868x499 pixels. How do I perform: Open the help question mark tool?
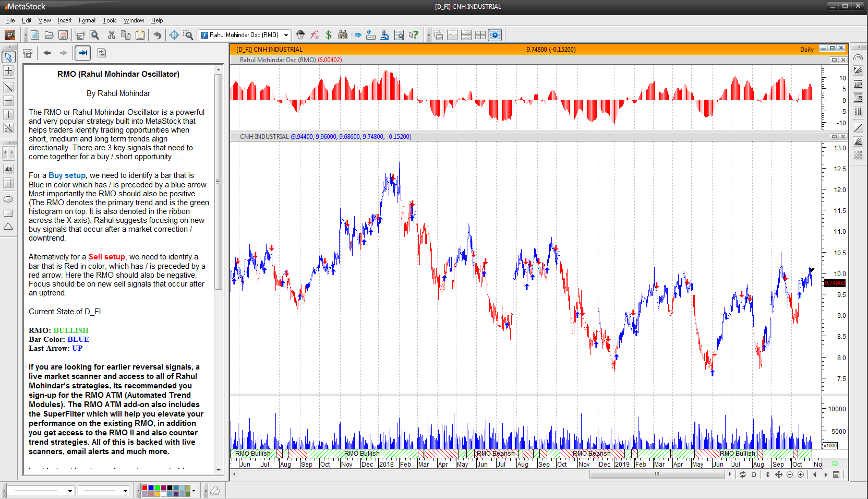(413, 35)
